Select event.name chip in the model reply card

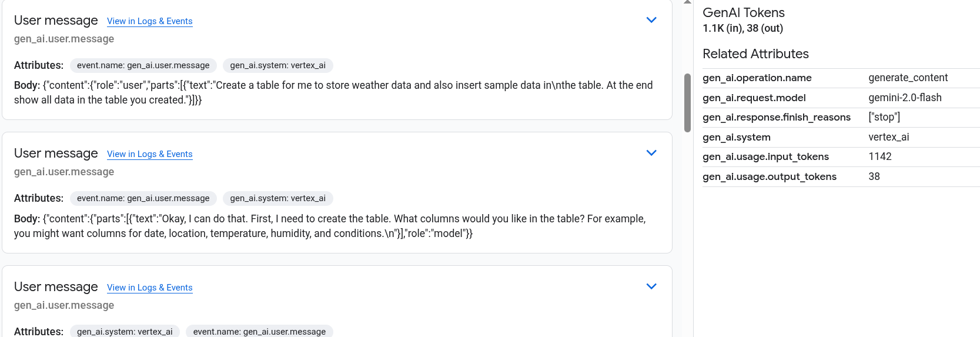click(143, 198)
